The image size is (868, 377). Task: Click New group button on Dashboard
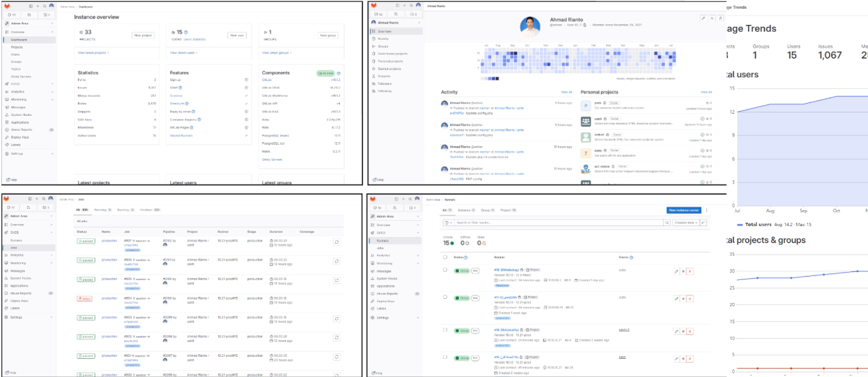coord(328,35)
